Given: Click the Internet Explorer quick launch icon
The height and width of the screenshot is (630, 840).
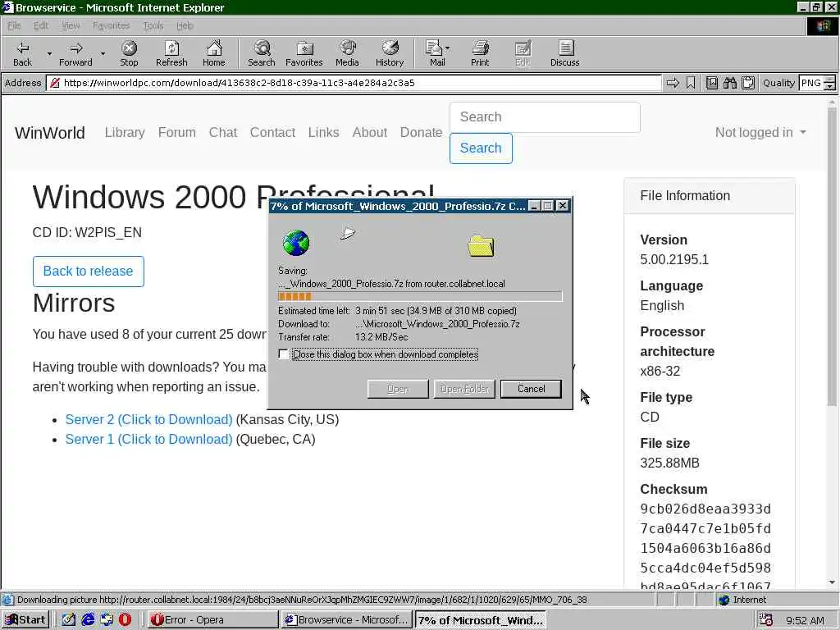Looking at the screenshot, I should (x=88, y=620).
